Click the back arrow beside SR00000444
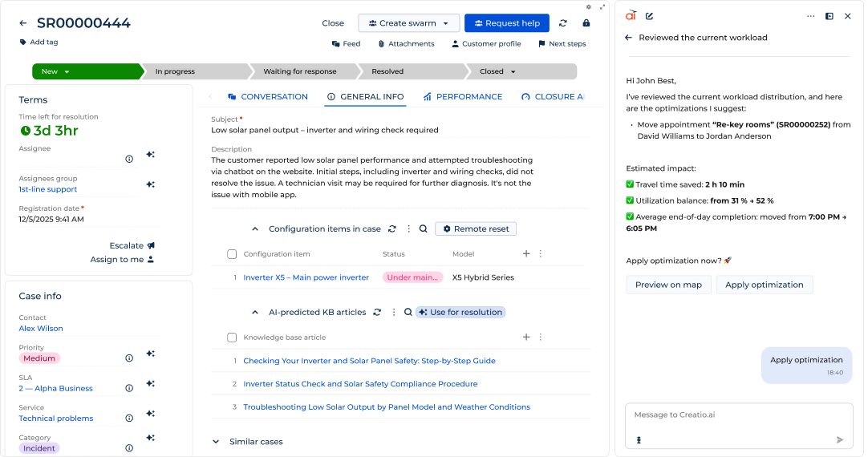The height and width of the screenshot is (457, 868). (23, 23)
